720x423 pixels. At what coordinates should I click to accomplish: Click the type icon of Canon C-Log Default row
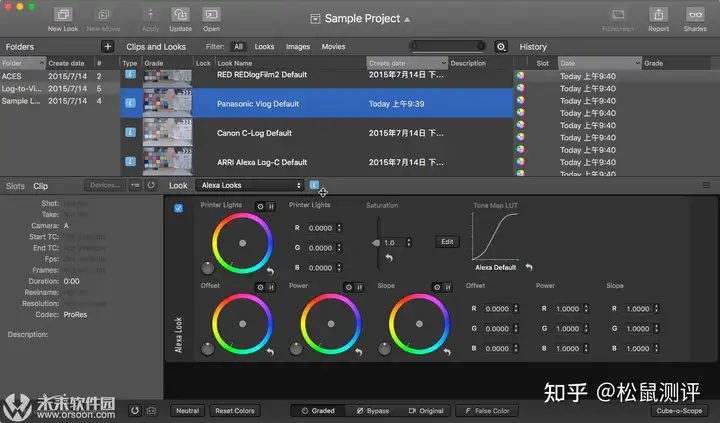(130, 132)
